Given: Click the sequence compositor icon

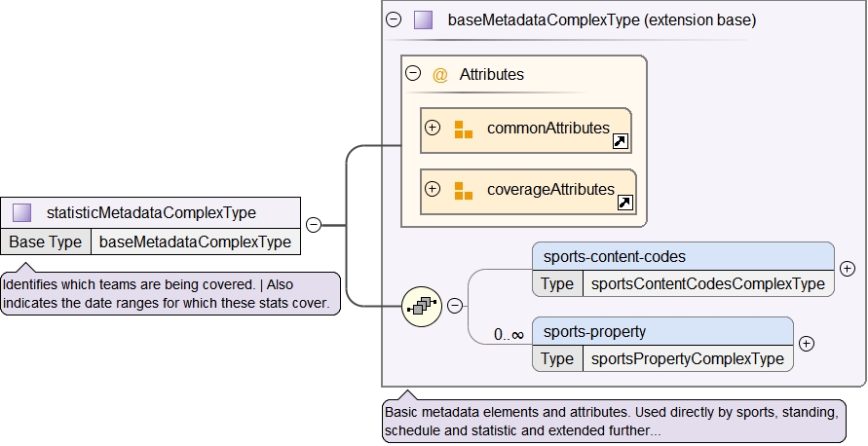Looking at the screenshot, I should point(422,306).
